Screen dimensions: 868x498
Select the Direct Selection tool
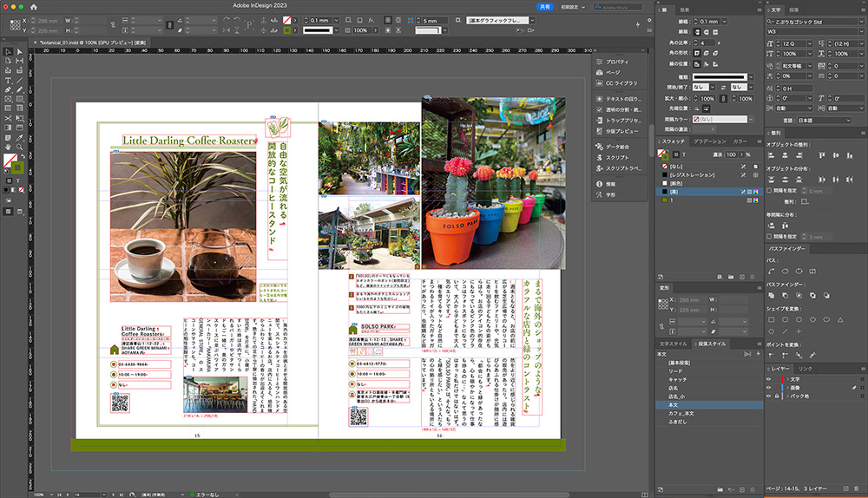click(19, 51)
